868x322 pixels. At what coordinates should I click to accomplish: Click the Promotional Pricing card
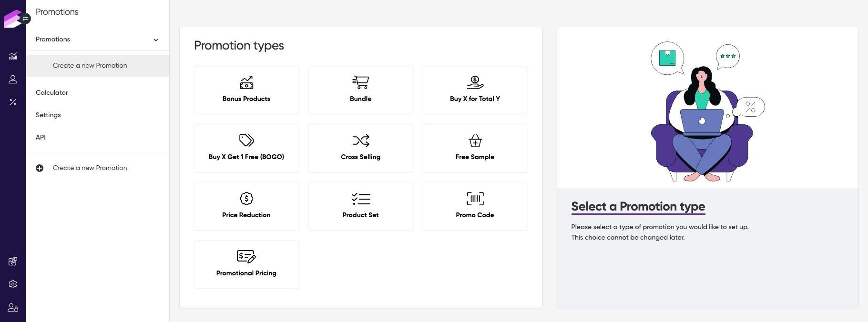coord(246,264)
